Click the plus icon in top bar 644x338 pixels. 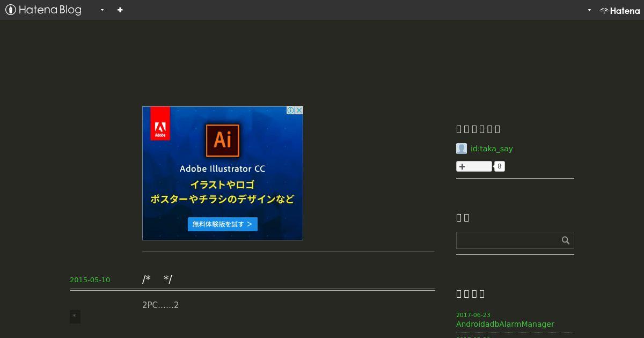pos(120,10)
